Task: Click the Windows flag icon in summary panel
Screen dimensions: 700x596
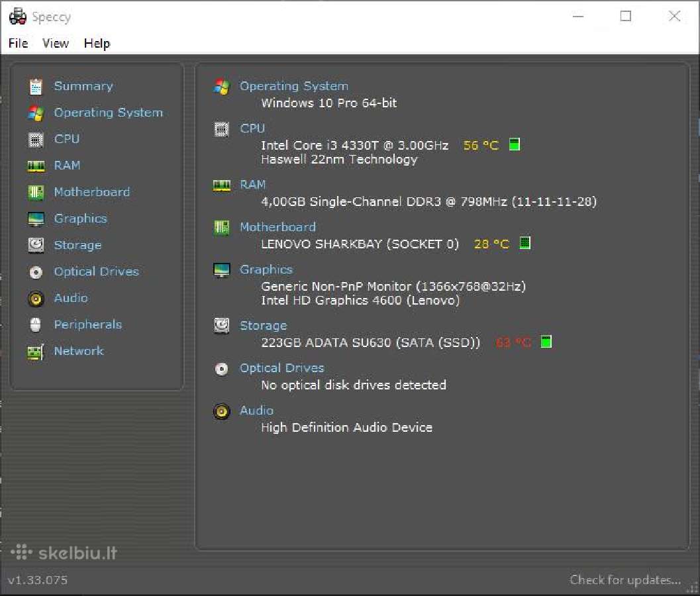Action: click(221, 87)
